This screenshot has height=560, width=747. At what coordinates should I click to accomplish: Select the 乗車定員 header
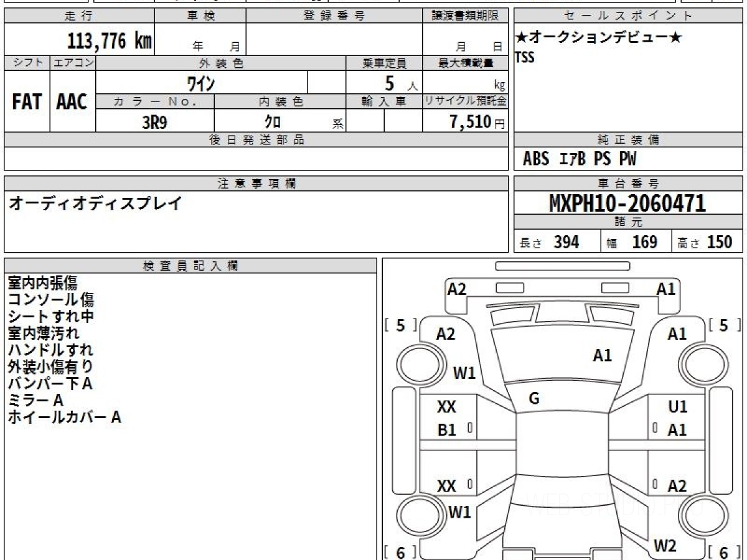pyautogui.click(x=384, y=63)
